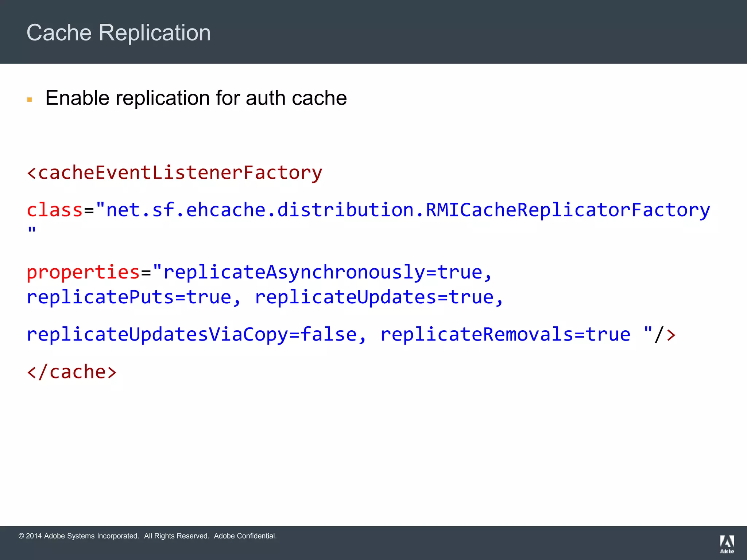Viewport: 747px width, 560px height.
Task: Click "replicateUpdates=true," text
Action: coord(379,297)
